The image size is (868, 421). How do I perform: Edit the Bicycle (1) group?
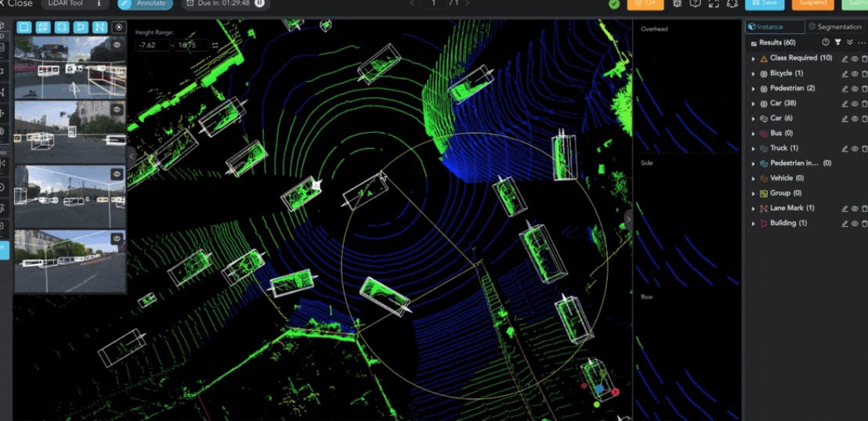pos(844,74)
